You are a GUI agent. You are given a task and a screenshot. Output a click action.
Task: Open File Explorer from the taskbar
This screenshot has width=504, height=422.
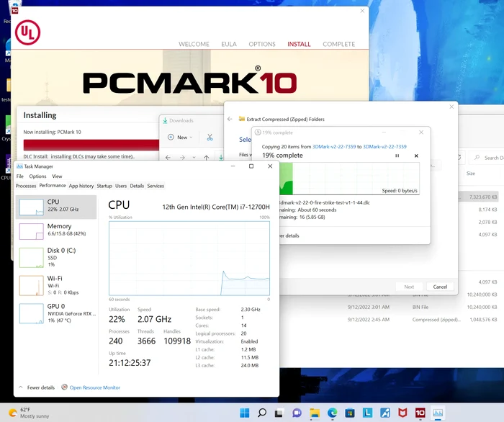[x=315, y=413]
